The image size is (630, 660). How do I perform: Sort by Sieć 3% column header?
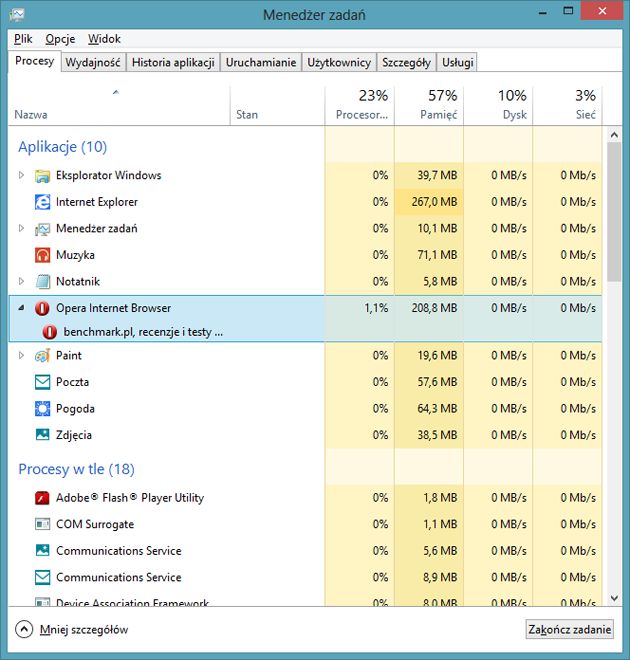pos(567,105)
